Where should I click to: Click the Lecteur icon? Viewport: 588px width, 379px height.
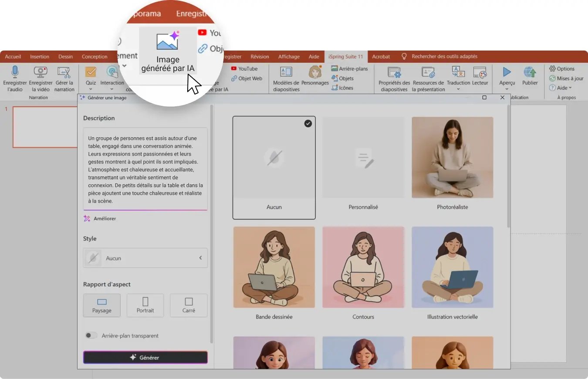click(480, 72)
